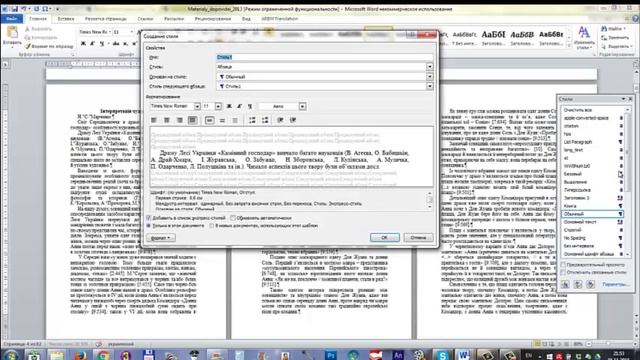Click the Change Styles icon in ribbon
The height and width of the screenshot is (360, 640).
[584, 32]
